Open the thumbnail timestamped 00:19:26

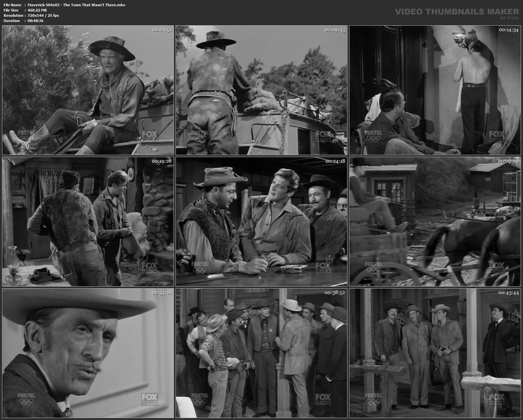pos(88,222)
